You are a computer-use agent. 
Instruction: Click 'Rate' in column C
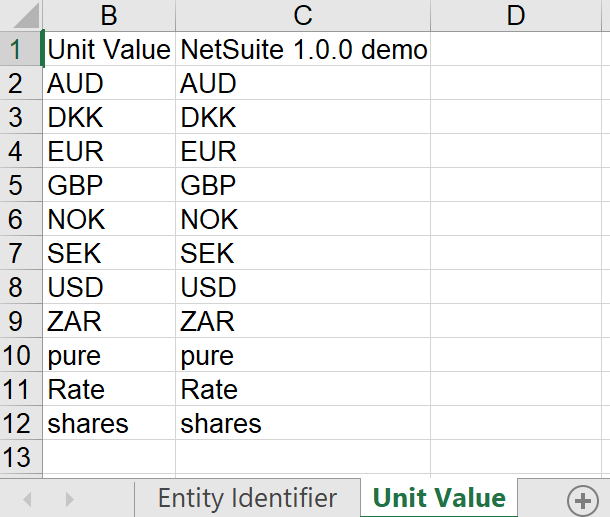point(303,389)
